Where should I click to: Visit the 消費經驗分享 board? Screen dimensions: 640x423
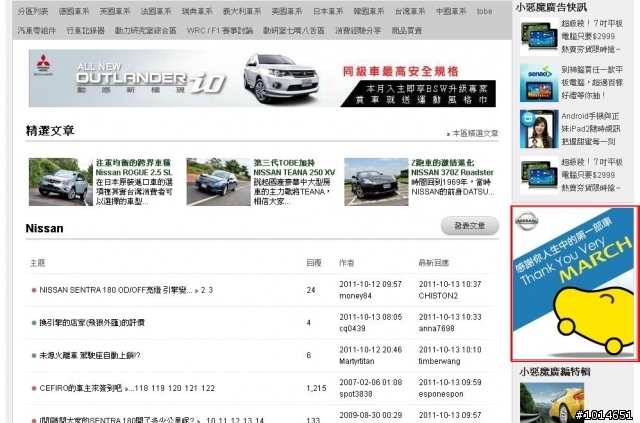358,30
